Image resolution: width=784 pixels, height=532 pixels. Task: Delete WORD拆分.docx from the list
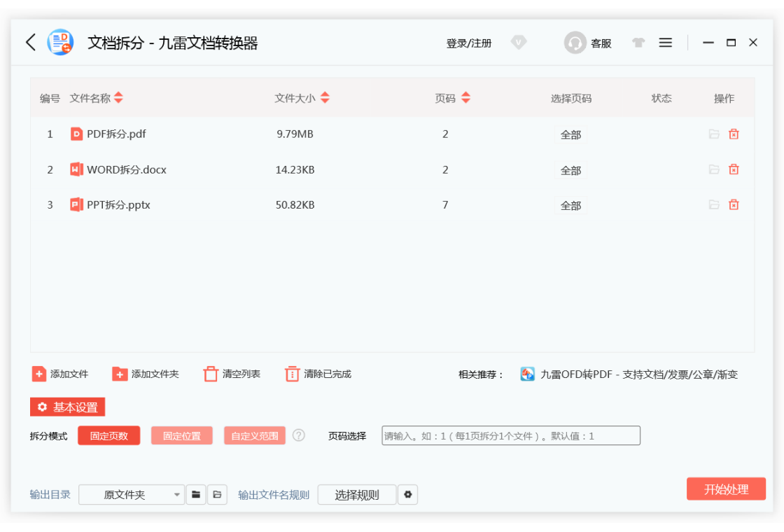[x=734, y=169]
